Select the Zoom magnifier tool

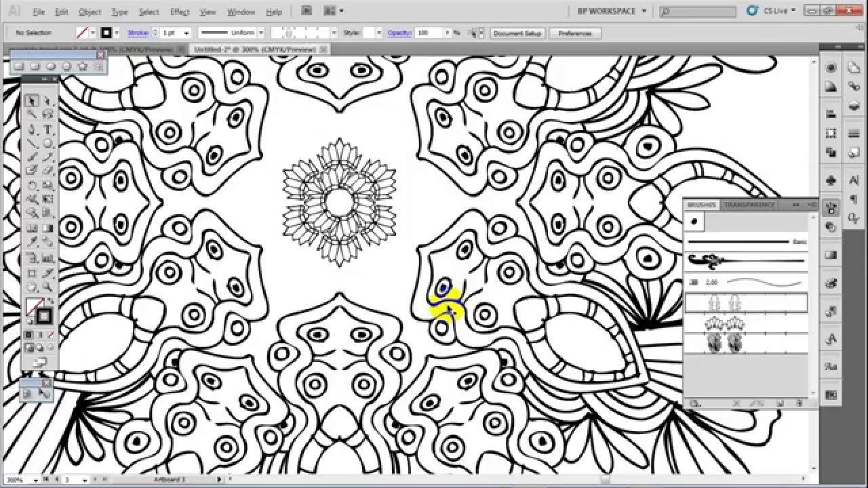48,287
